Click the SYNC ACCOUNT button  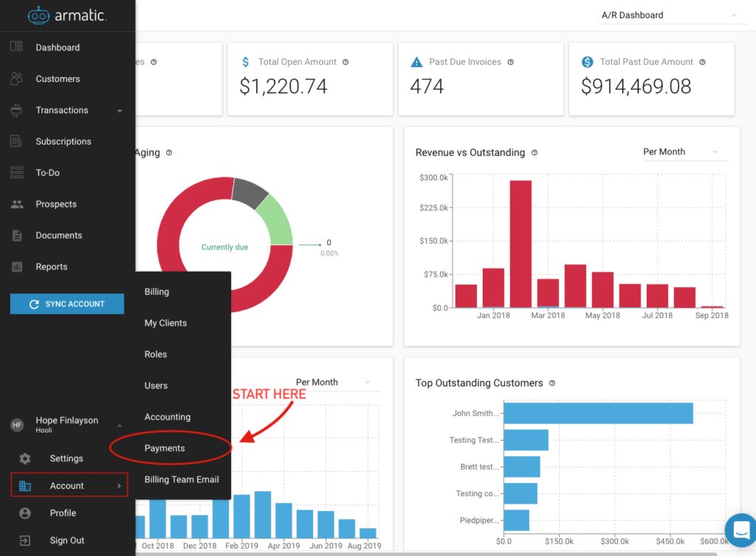point(67,303)
